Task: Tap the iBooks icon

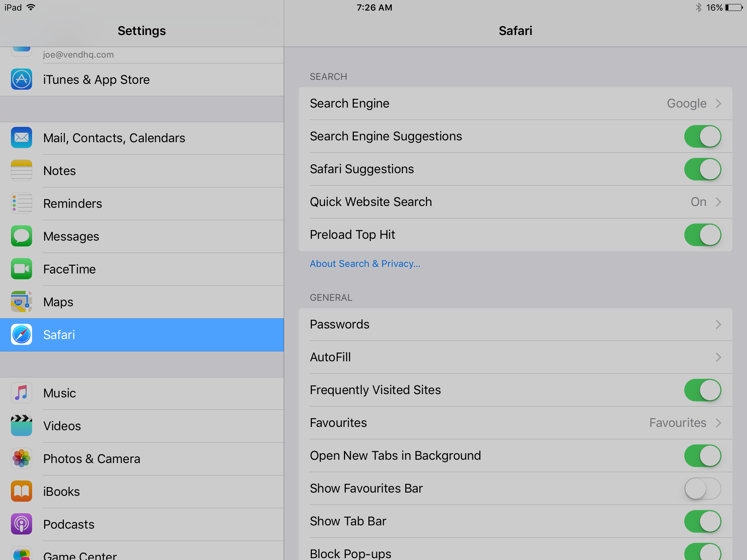Action: 22,491
